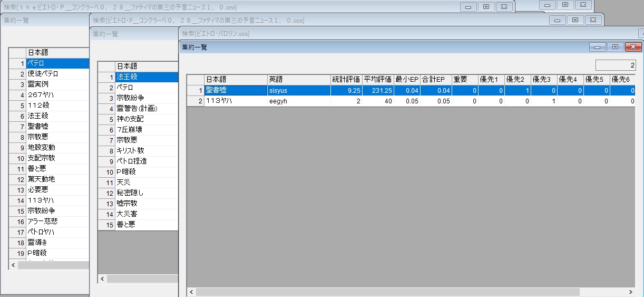
Task: Click the ピエトロ・パロリン.sea search window title bar
Action: click(369, 33)
